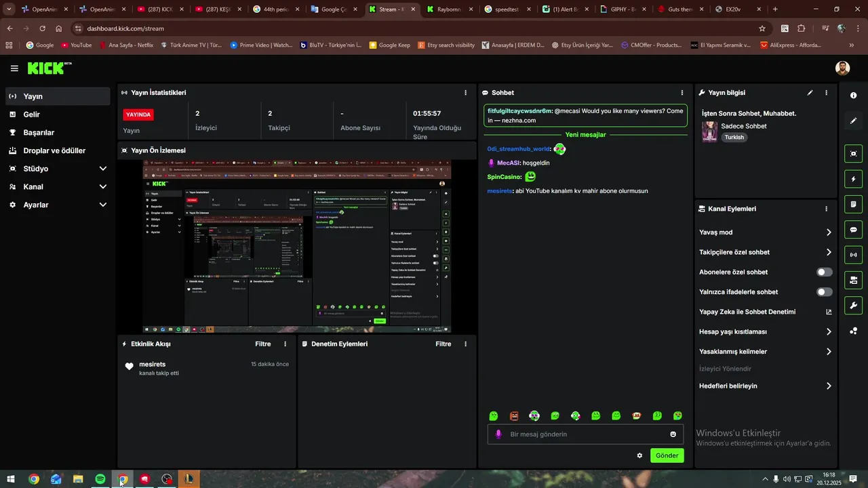Click the Sadece Sohbet category thumbnail
The height and width of the screenshot is (488, 868).
coord(709,131)
